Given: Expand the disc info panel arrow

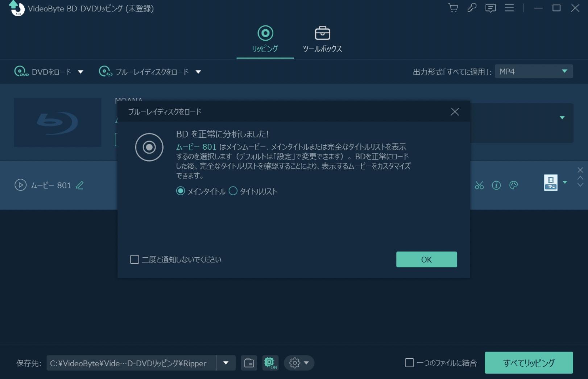Looking at the screenshot, I should tap(562, 117).
